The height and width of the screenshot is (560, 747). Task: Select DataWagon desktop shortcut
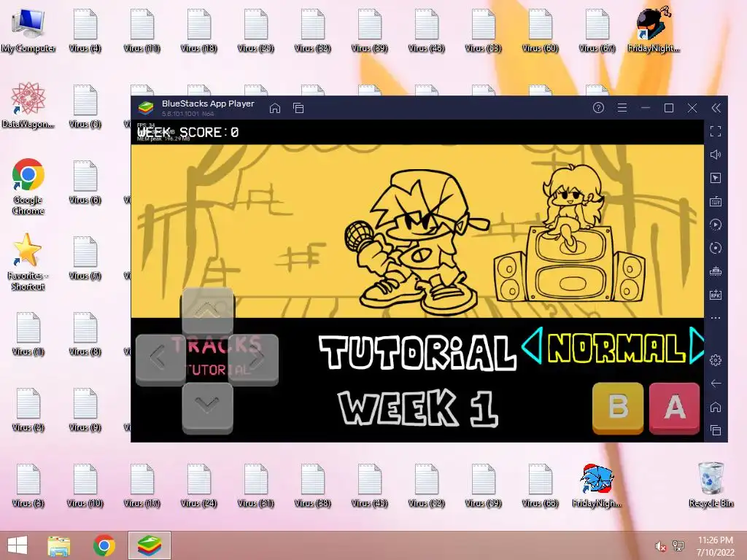[x=28, y=106]
